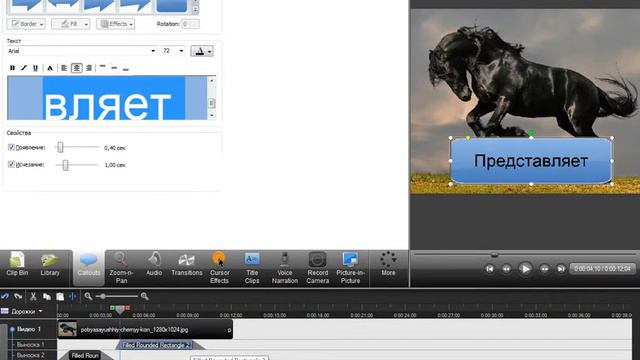This screenshot has width=640, height=360.
Task: Split the clip at playhead
Action: [73, 296]
